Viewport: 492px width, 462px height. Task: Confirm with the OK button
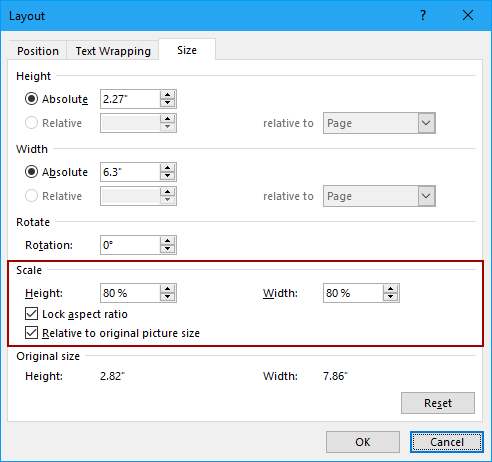pyautogui.click(x=363, y=442)
